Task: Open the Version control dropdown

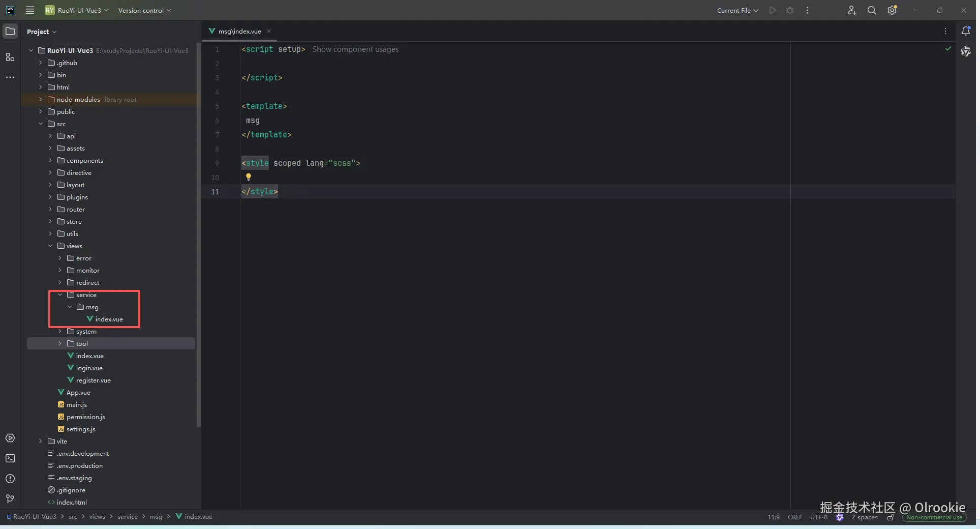Action: [144, 10]
